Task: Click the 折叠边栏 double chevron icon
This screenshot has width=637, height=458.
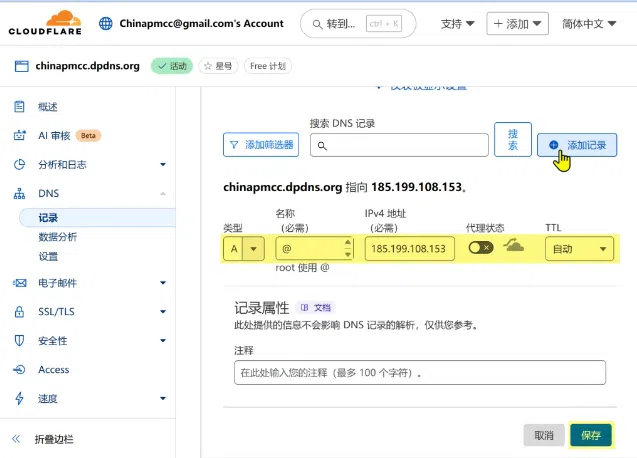Action: (x=16, y=438)
